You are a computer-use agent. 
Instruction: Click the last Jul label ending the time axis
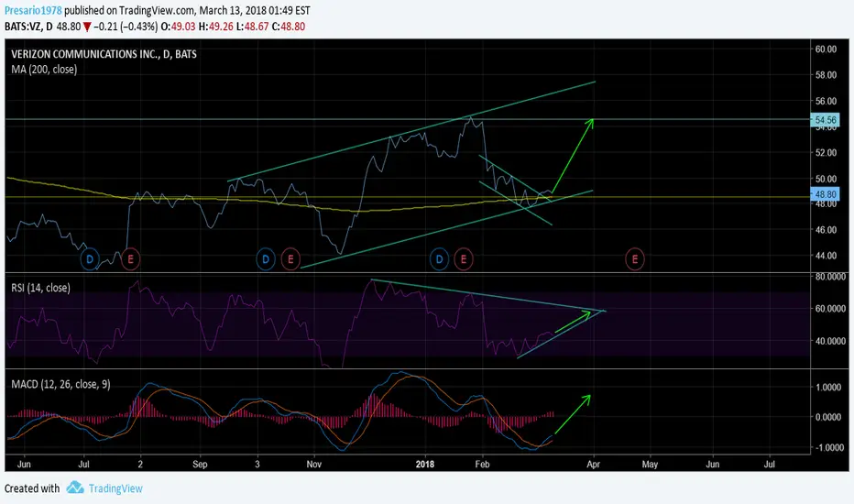[770, 465]
